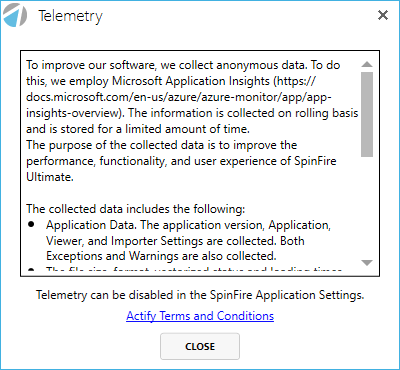Click the CLOSE button

point(200,346)
